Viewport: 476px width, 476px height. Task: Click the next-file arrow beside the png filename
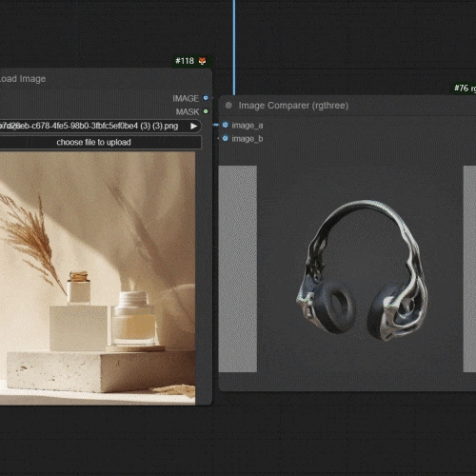click(193, 126)
